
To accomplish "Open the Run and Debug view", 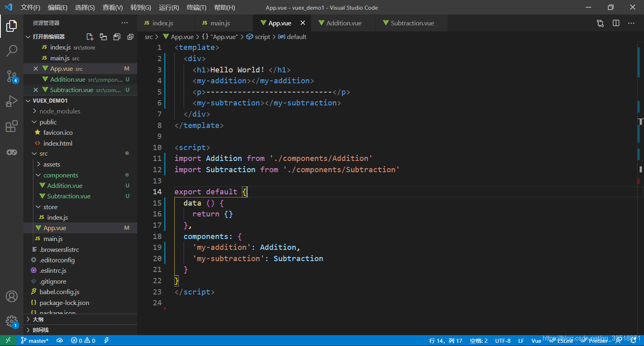I will coord(12,101).
